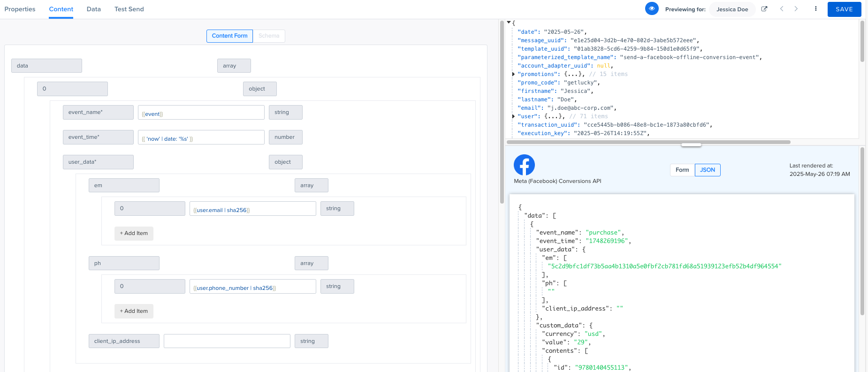Click the event_name key field
The width and height of the screenshot is (868, 372).
point(98,112)
